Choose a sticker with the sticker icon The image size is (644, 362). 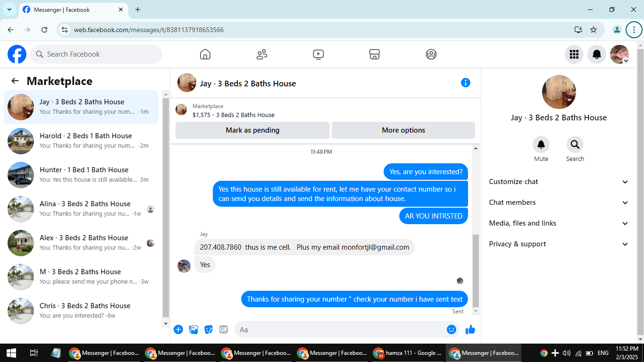click(209, 329)
